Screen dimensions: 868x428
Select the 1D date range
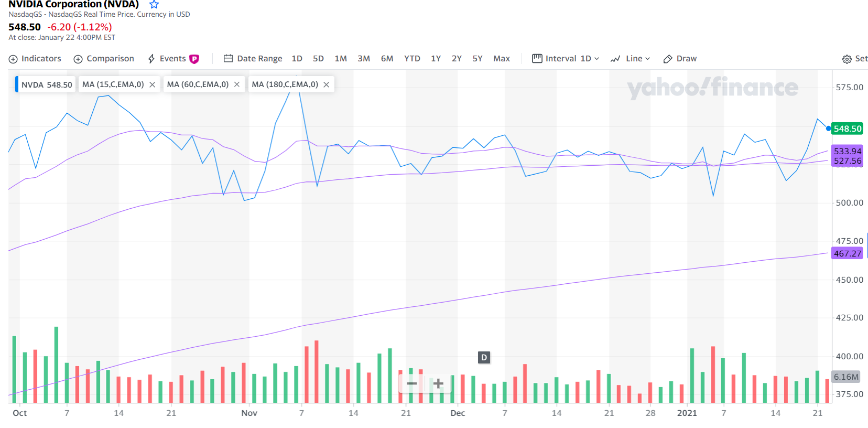297,59
